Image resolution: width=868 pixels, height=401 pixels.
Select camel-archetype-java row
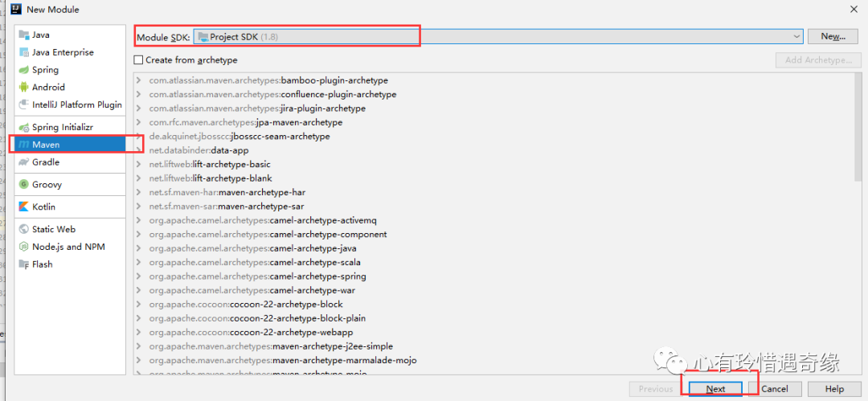(x=493, y=248)
